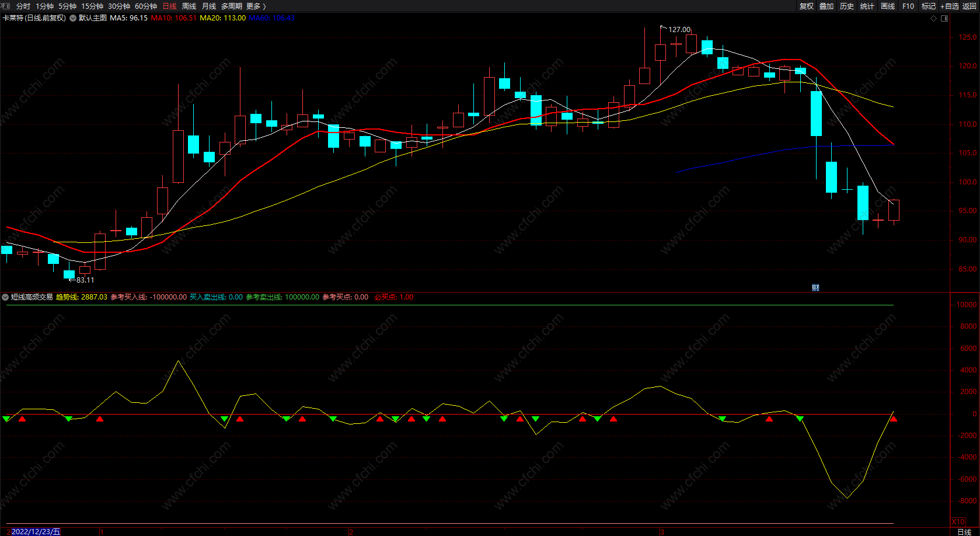Viewport: 980px width, 536px height.
Task: Toggle the right side panel icon
Action: [x=945, y=18]
